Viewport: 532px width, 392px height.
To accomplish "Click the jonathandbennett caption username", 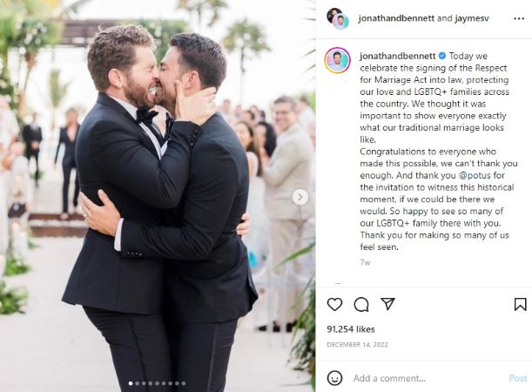I will pyautogui.click(x=397, y=56).
